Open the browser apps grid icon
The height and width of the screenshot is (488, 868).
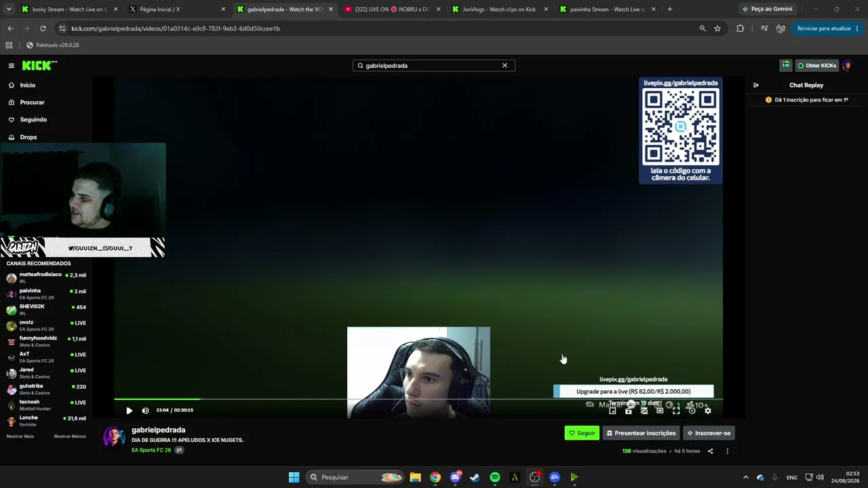9,45
